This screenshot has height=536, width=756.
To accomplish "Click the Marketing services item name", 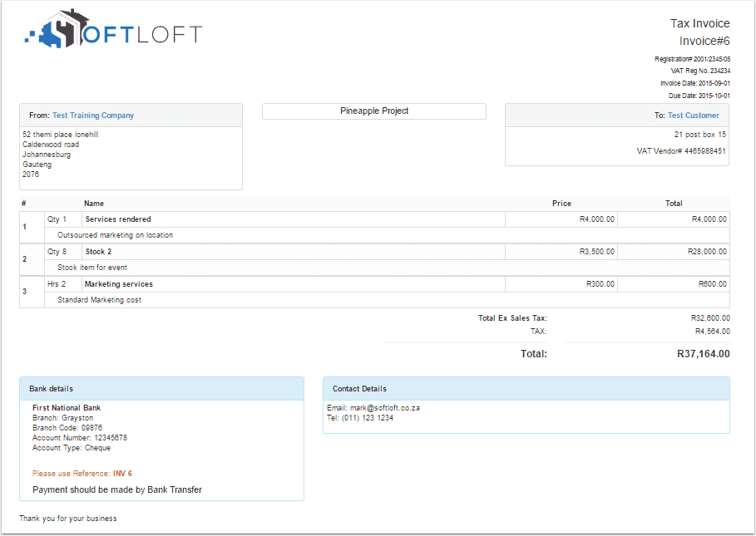I will [119, 284].
